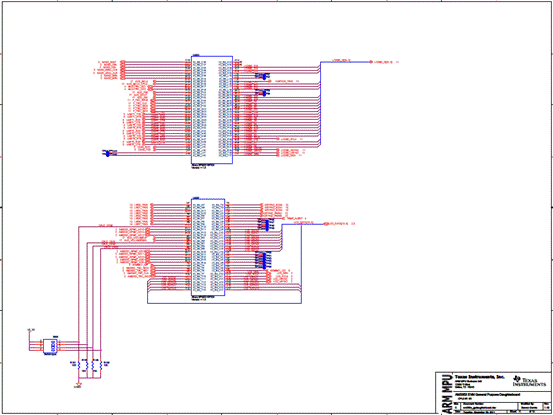The width and height of the screenshot is (553, 415).
Task: Click the blue test point at upper connector's left
Action: 108,153
